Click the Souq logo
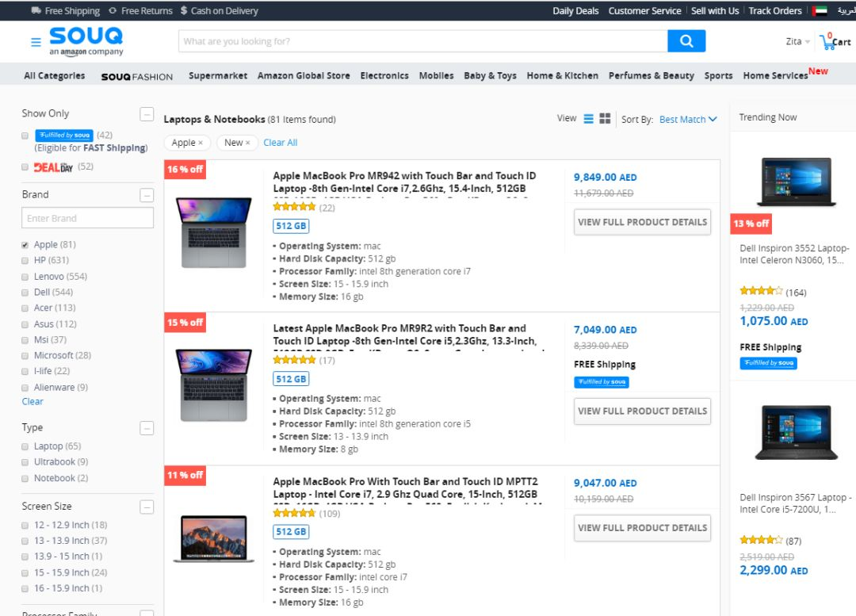Viewport: 856px width, 616px height. point(86,41)
